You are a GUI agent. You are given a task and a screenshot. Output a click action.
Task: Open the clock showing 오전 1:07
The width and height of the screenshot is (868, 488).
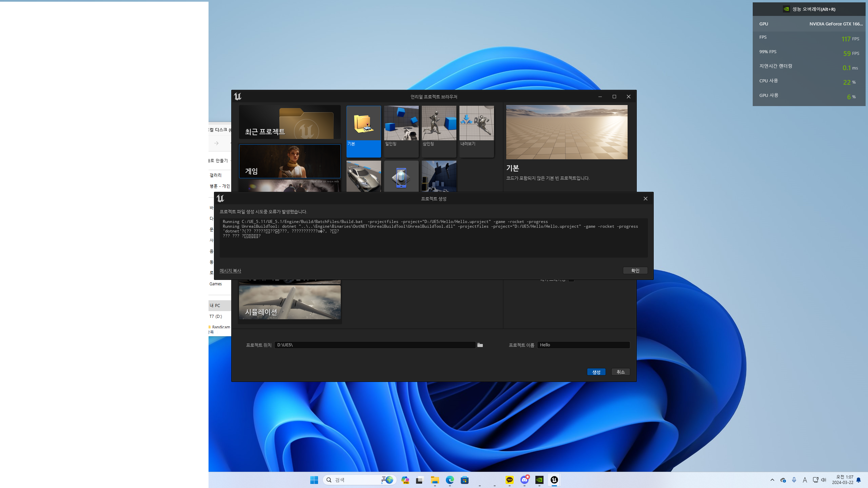point(842,480)
